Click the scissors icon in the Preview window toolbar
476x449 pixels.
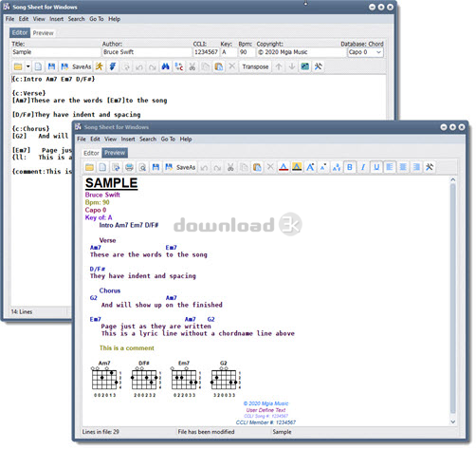[230, 167]
